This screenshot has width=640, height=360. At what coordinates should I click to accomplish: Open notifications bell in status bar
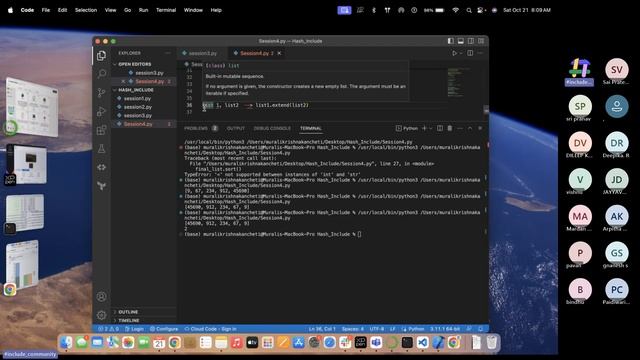pos(481,329)
